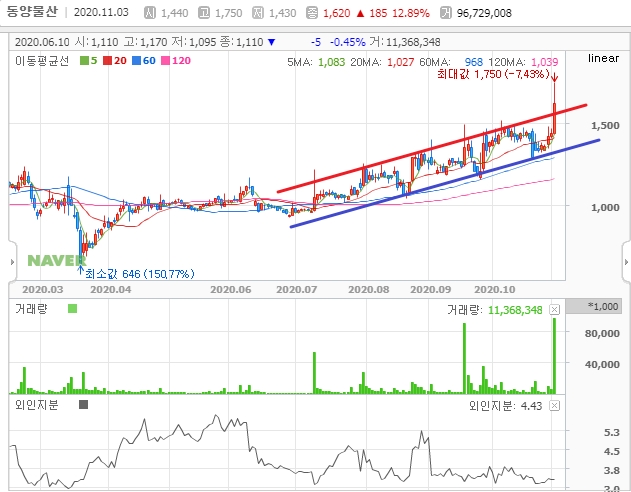
Task: Click the 2020.04 date axis label
Action: pos(111,290)
